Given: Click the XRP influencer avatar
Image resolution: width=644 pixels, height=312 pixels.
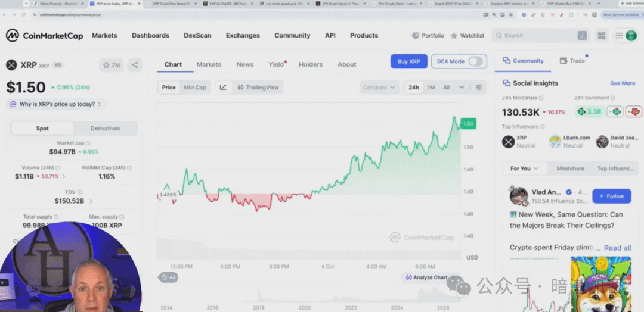Looking at the screenshot, I should [509, 142].
